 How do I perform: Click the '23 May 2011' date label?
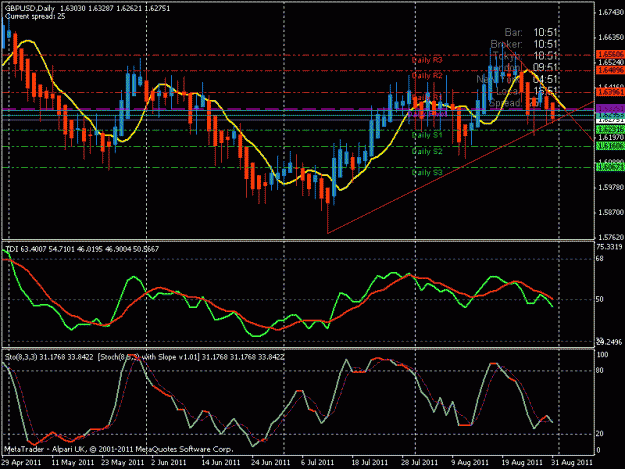[x=122, y=462]
